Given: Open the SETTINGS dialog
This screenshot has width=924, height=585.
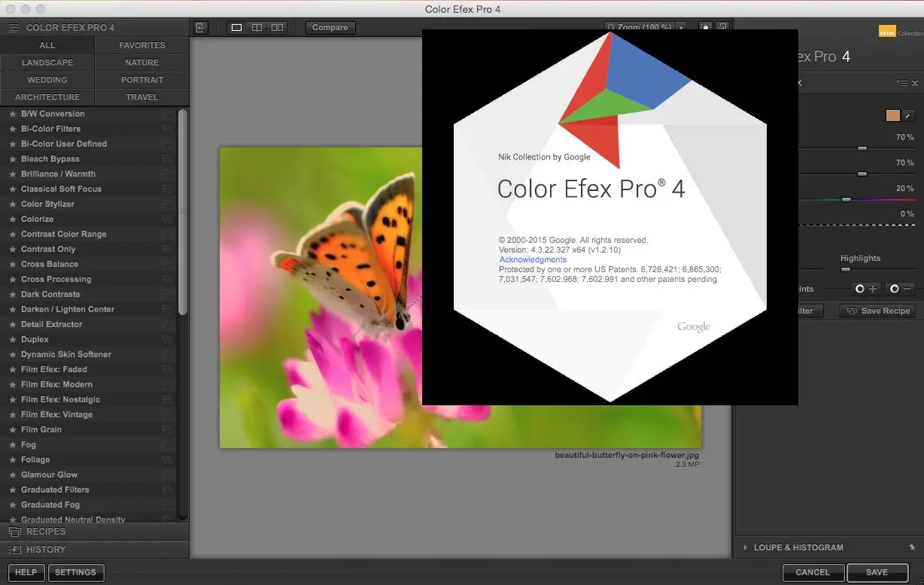Looking at the screenshot, I should [x=76, y=572].
